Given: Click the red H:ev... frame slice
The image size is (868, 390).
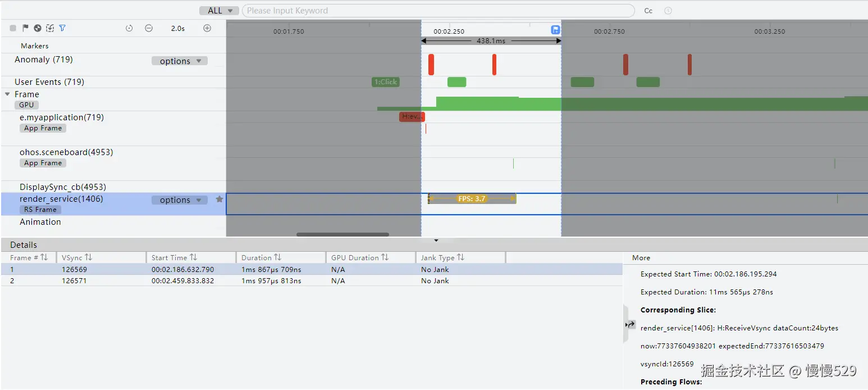Looking at the screenshot, I should (412, 116).
